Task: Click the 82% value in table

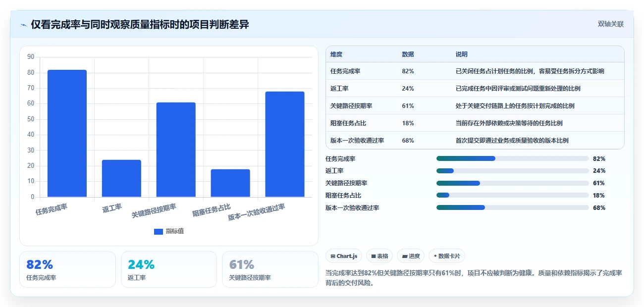Action: 408,71
